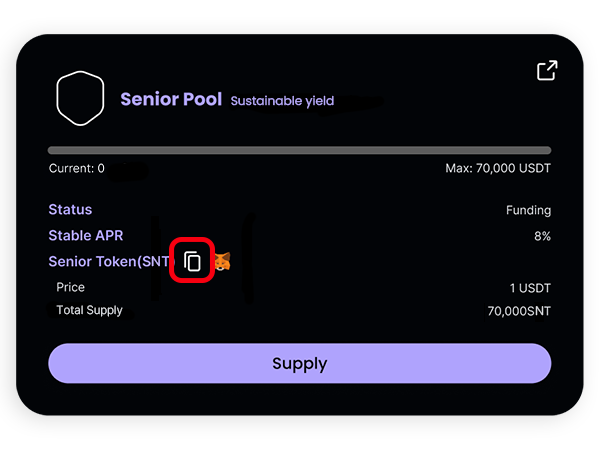The height and width of the screenshot is (450, 600).
Task: Click the Price row label
Action: click(x=70, y=288)
